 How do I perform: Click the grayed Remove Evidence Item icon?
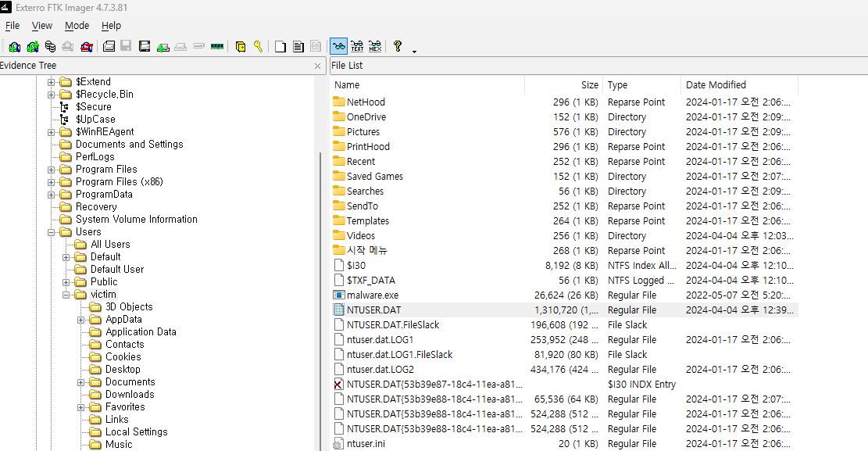click(67, 47)
